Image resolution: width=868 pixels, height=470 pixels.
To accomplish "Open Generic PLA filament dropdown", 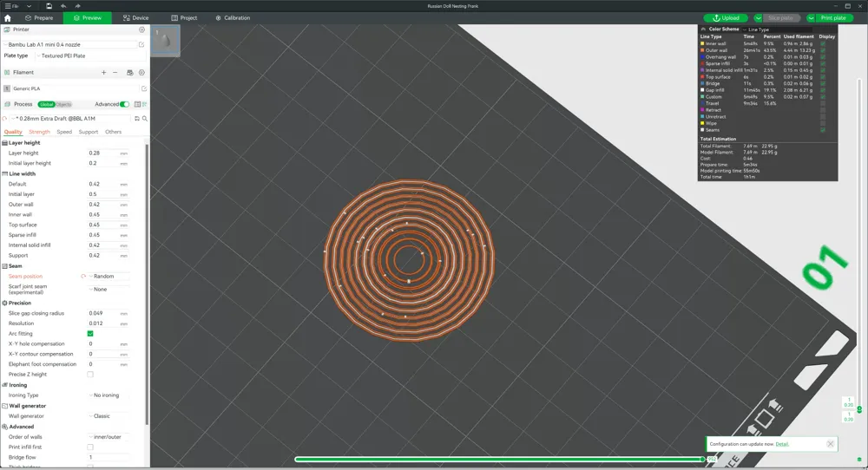I will (76, 88).
